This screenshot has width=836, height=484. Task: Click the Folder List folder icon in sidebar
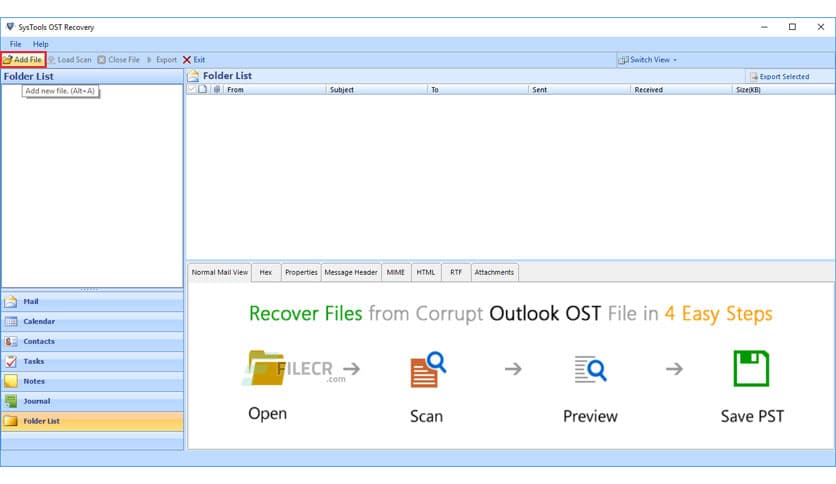click(x=11, y=421)
